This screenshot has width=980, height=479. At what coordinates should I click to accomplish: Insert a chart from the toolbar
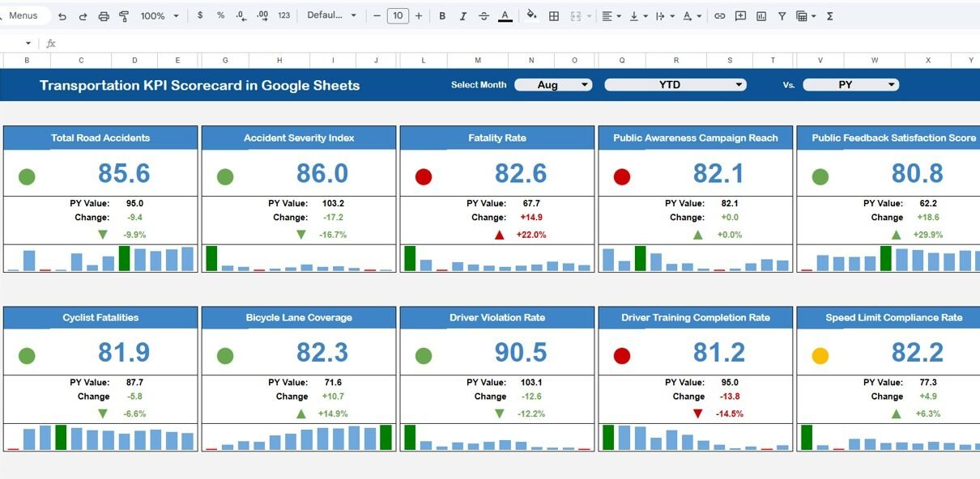click(761, 16)
